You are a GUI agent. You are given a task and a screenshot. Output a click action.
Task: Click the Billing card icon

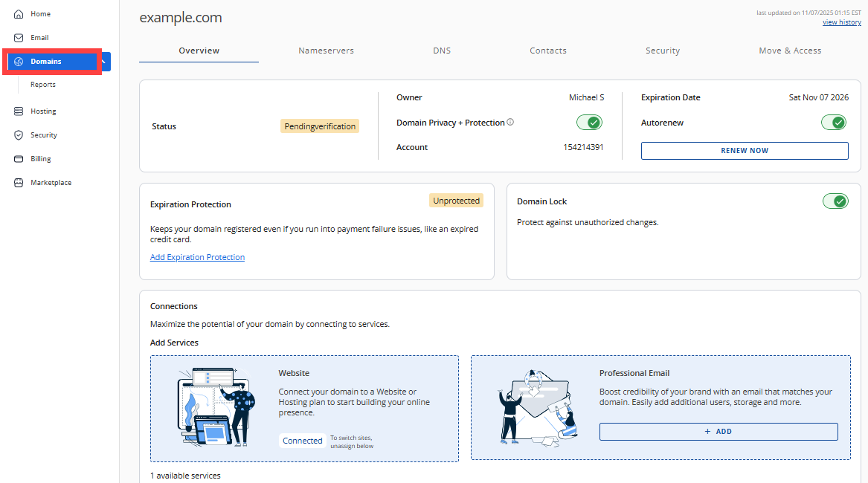[19, 159]
